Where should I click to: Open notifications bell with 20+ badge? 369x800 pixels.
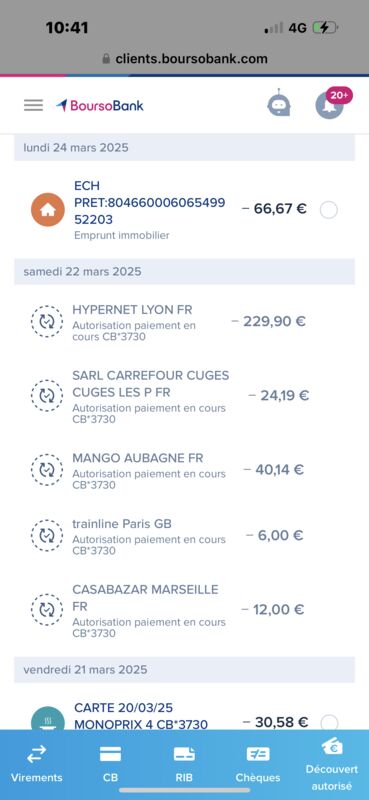329,106
